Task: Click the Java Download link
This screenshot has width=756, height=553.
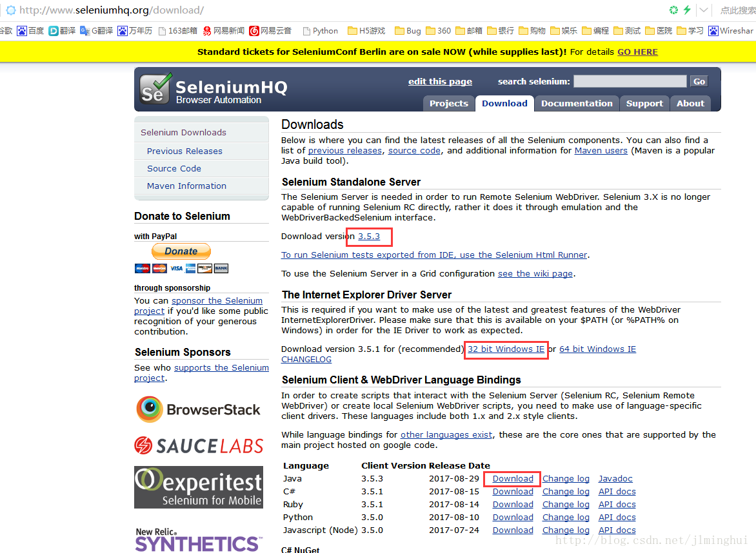Action: [x=513, y=479]
